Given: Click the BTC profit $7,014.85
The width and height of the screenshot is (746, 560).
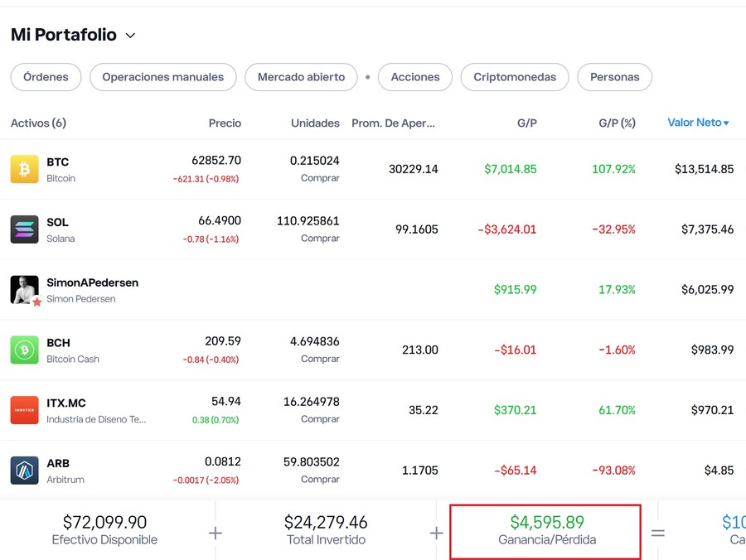Looking at the screenshot, I should [511, 169].
